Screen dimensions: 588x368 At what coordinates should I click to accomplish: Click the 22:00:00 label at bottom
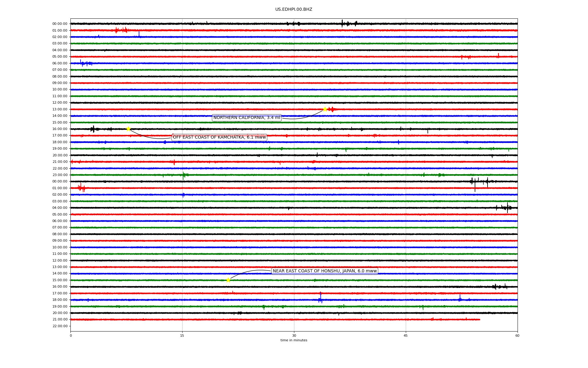click(x=60, y=326)
